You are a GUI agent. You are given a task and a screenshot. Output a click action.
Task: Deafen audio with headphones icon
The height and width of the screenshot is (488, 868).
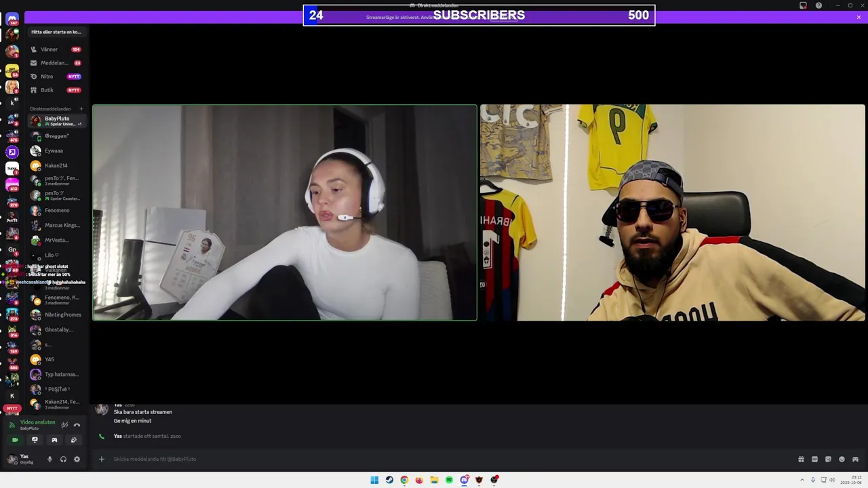(63, 459)
